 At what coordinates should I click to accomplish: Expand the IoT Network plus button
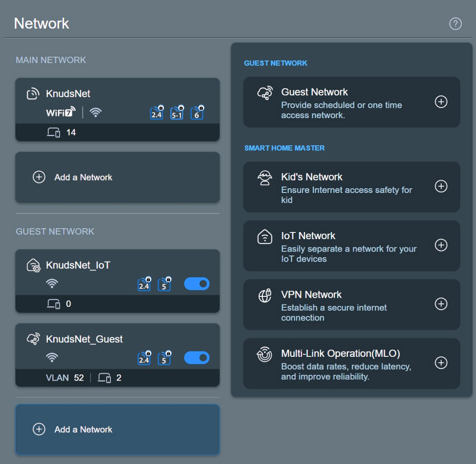point(441,245)
